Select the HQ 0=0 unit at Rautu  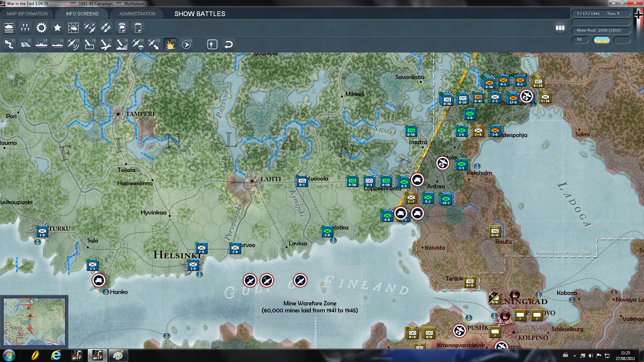495,231
